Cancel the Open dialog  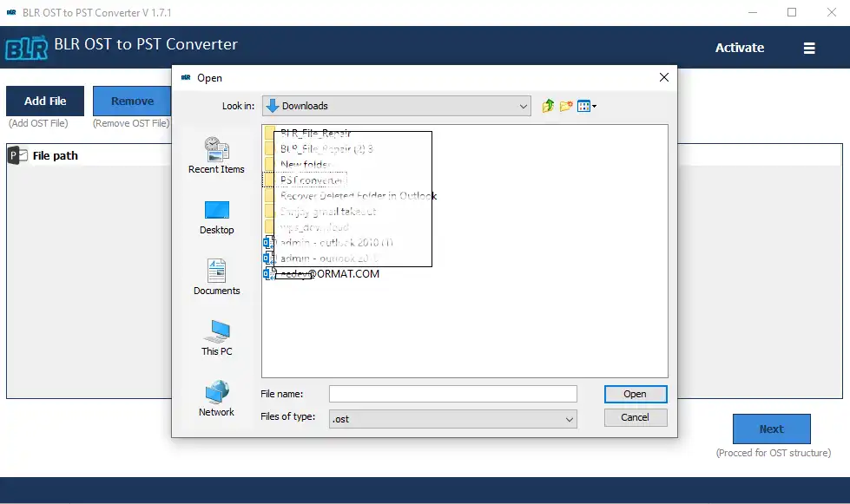(635, 417)
